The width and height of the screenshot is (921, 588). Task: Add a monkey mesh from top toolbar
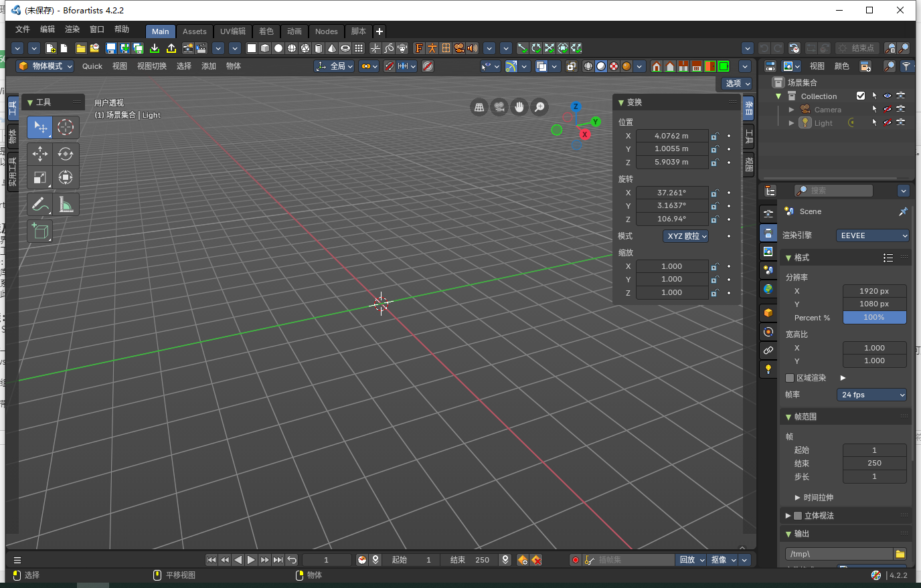pyautogui.click(x=402, y=48)
